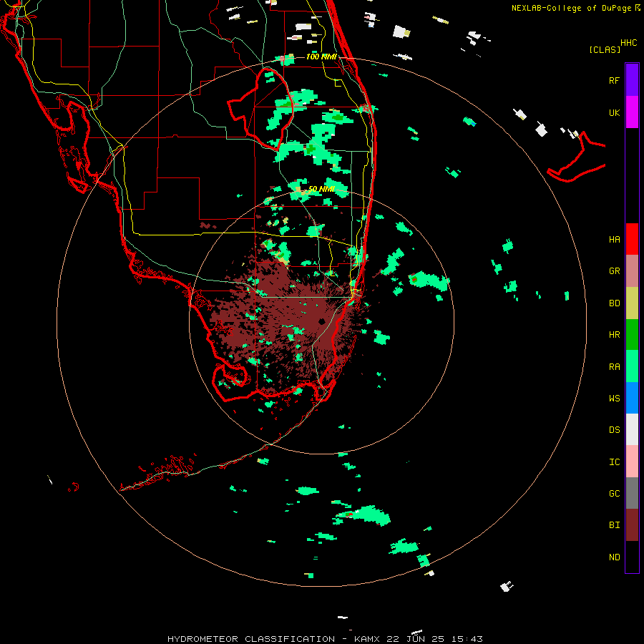Click the 'WS' legend label
The image size is (644, 644).
click(x=614, y=398)
